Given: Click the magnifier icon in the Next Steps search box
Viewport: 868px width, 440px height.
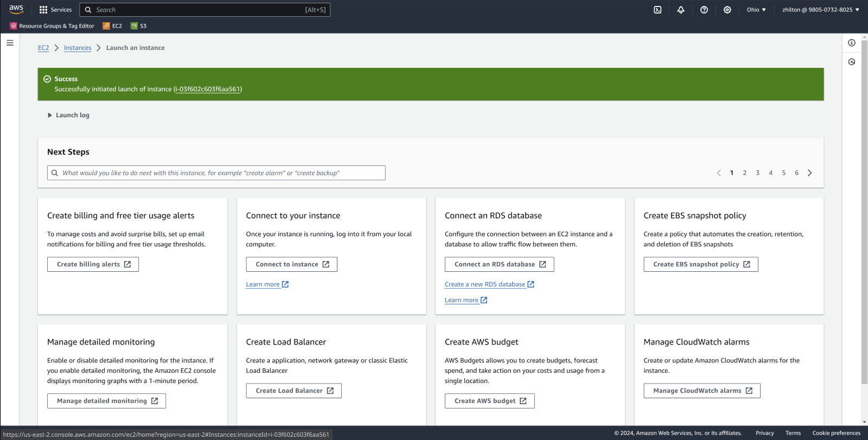Looking at the screenshot, I should click(55, 173).
